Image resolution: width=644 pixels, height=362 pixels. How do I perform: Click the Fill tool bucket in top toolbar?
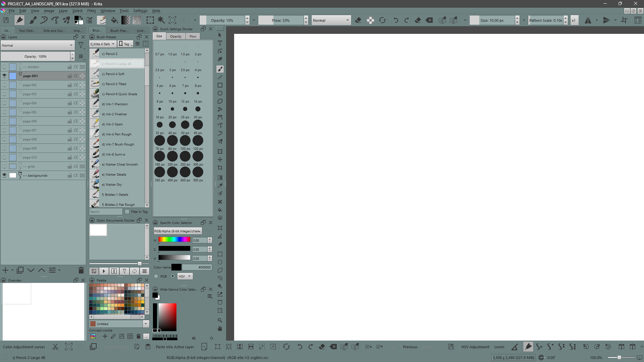click(114, 20)
